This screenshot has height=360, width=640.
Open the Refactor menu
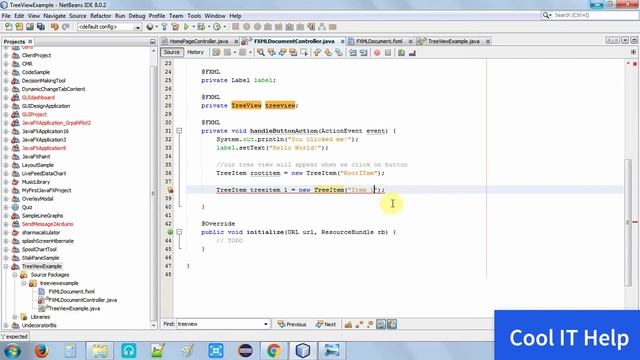(100, 16)
